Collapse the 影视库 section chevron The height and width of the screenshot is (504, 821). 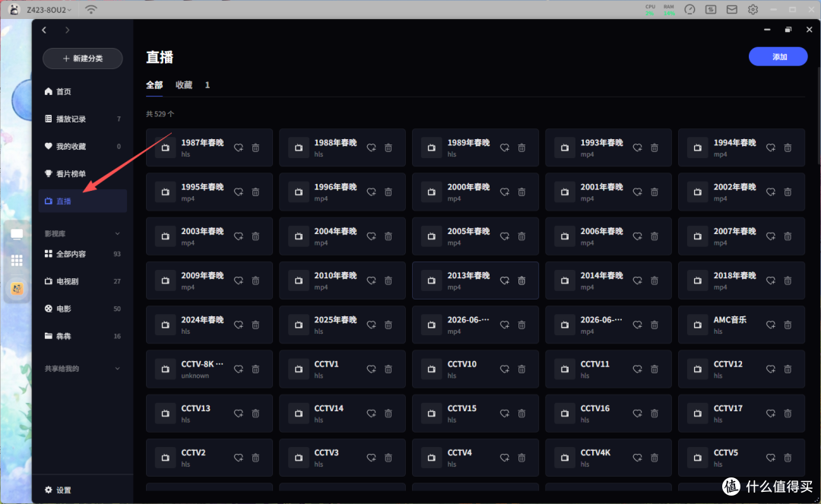(117, 233)
